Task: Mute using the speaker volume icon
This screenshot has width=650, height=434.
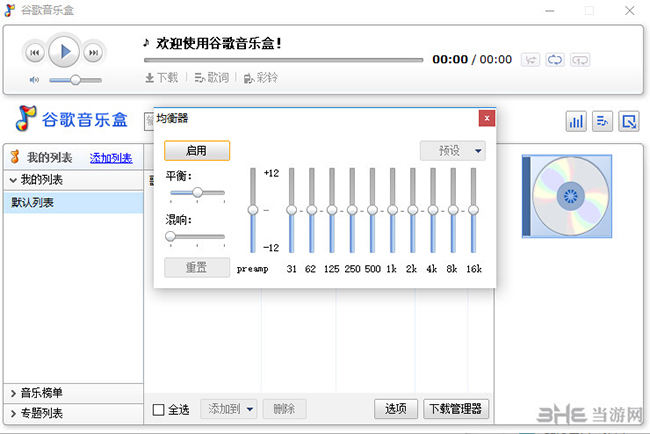Action: [34, 80]
